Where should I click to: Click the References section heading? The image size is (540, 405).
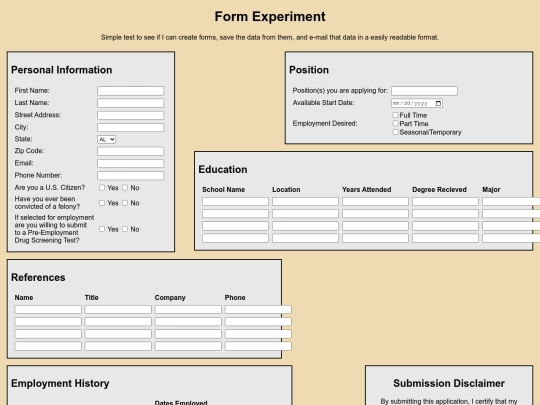click(38, 278)
